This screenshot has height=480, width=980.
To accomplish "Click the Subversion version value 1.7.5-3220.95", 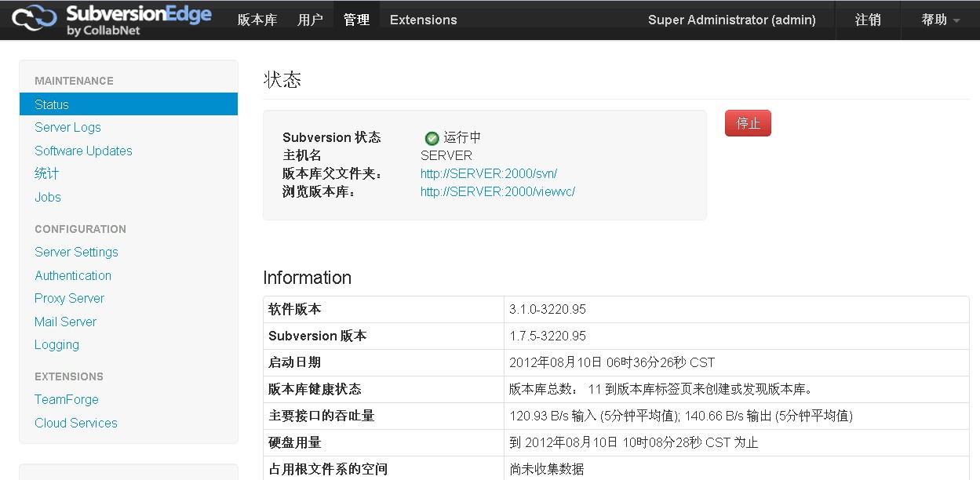I will [548, 336].
